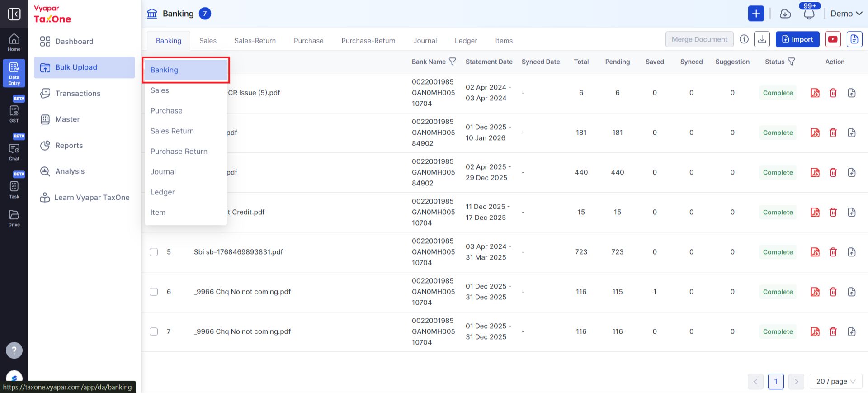This screenshot has height=393, width=868.
Task: Switch to the Items tab
Action: tap(504, 41)
